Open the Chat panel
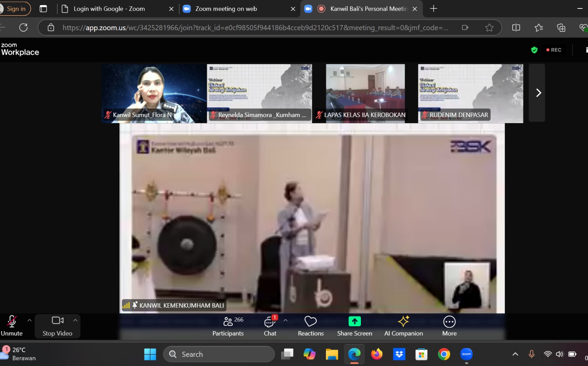 270,326
